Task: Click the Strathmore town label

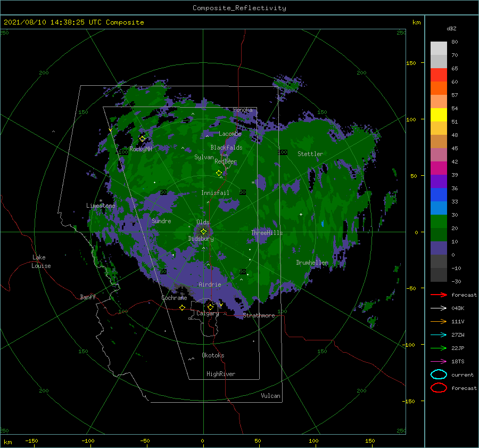Action: click(x=259, y=315)
